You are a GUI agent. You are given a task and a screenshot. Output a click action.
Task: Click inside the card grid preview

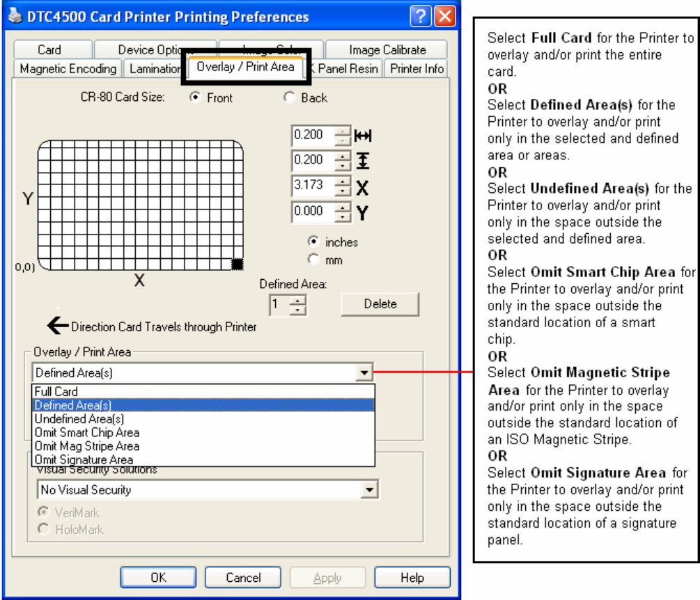click(141, 205)
